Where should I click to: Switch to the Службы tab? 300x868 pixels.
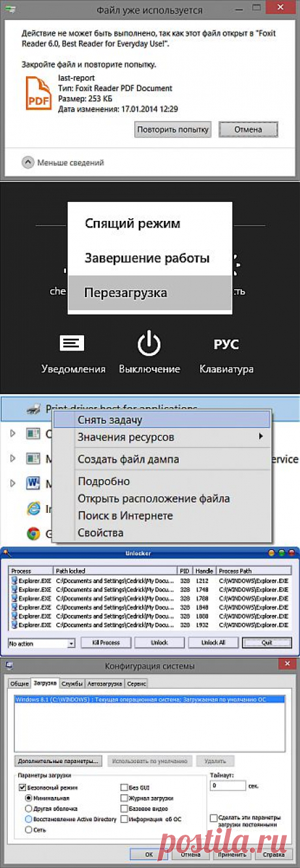(70, 683)
